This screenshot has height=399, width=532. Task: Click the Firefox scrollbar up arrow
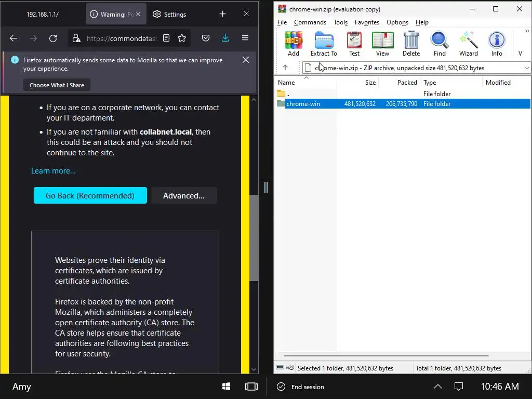[x=254, y=100]
